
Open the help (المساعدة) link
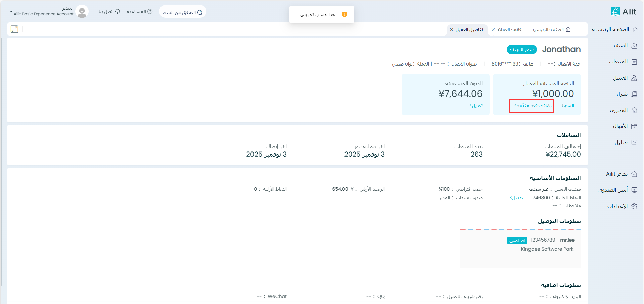tap(139, 12)
